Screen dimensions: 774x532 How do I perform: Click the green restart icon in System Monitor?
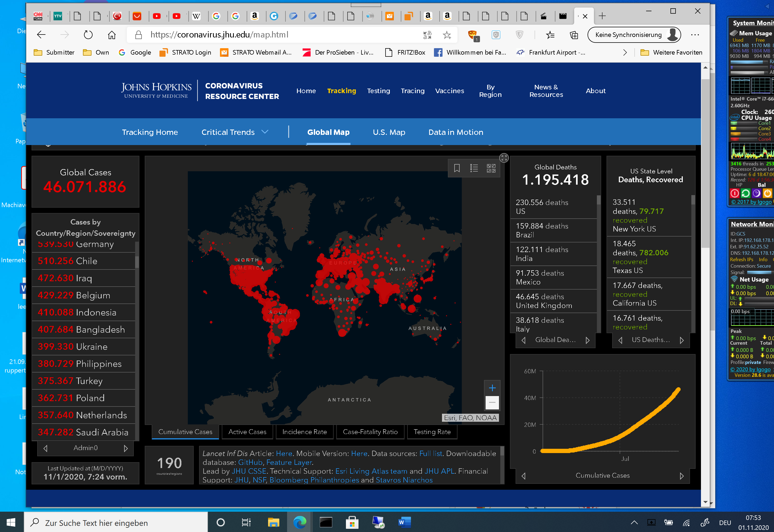(x=745, y=193)
